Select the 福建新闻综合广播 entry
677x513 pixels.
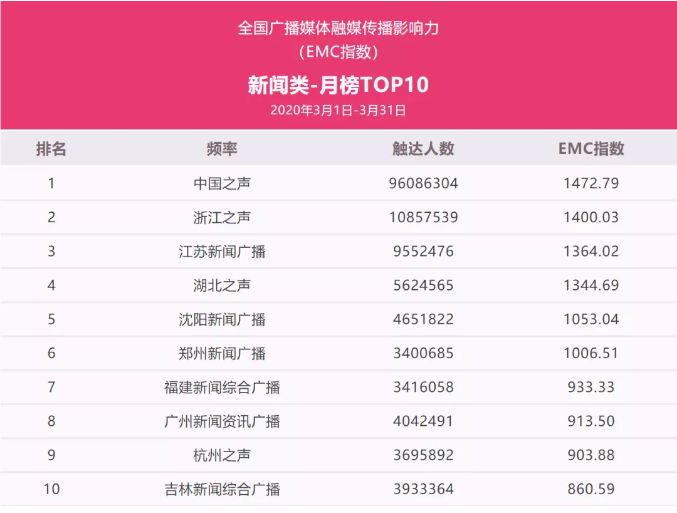tap(222, 387)
